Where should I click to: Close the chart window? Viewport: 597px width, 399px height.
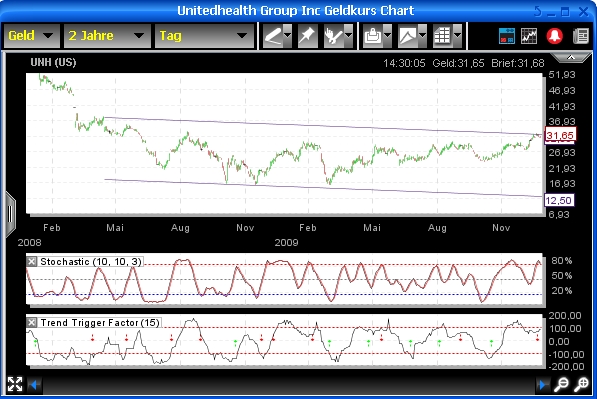coord(583,11)
